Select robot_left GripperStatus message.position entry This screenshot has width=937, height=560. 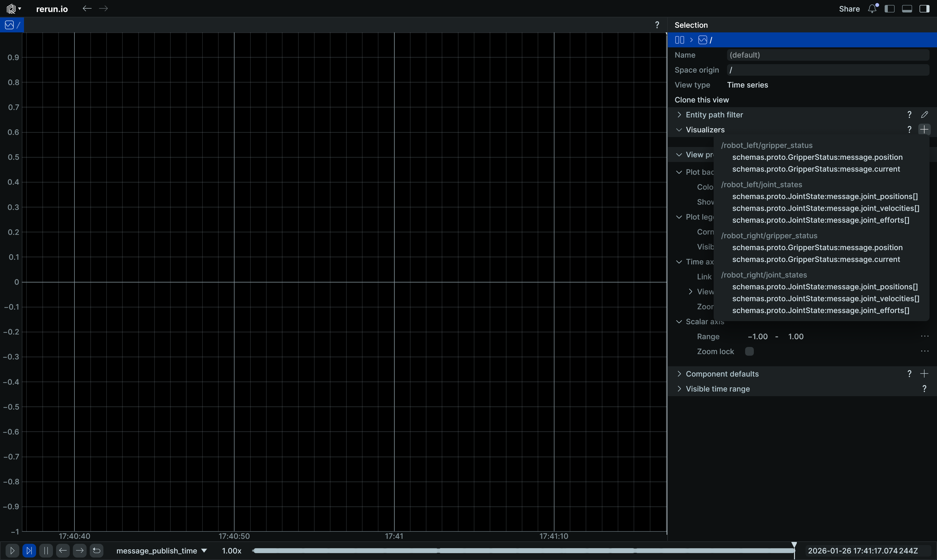817,157
